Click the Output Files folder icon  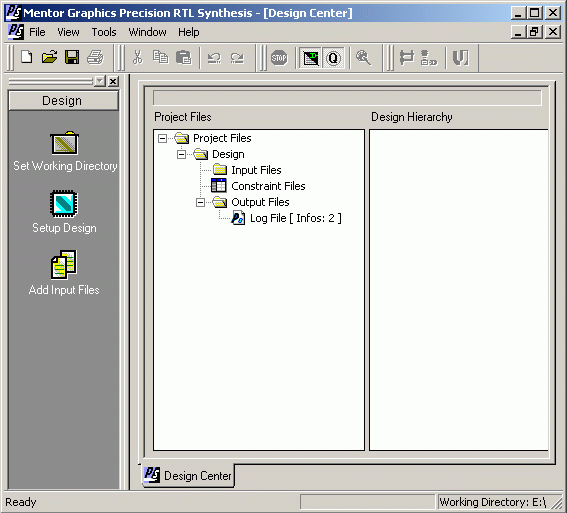coord(220,202)
